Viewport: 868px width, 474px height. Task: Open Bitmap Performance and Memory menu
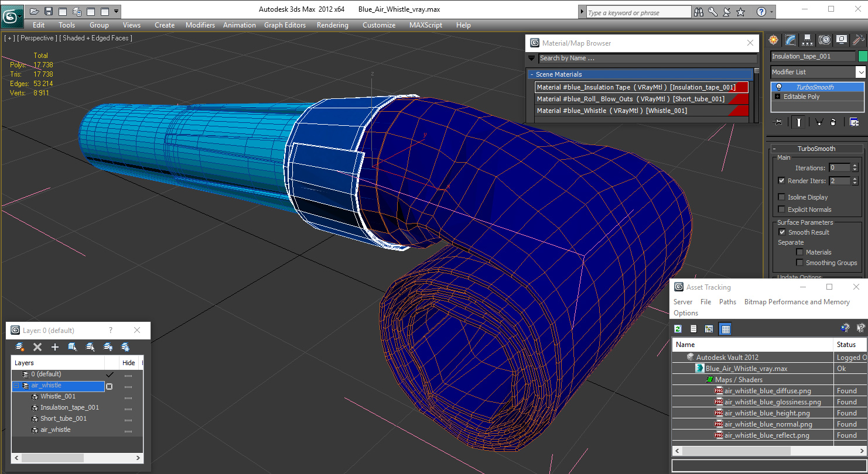[797, 302]
